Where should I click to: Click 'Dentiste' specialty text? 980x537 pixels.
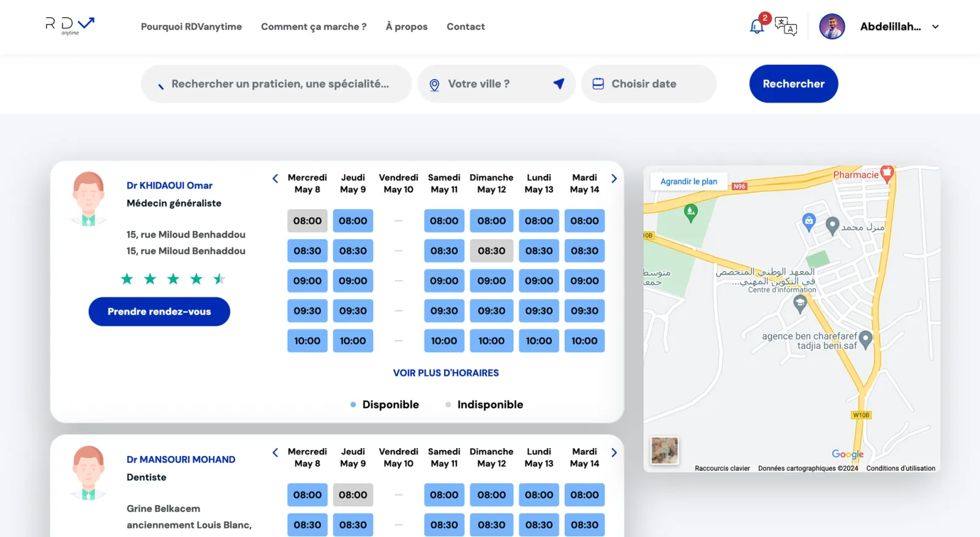pos(146,478)
